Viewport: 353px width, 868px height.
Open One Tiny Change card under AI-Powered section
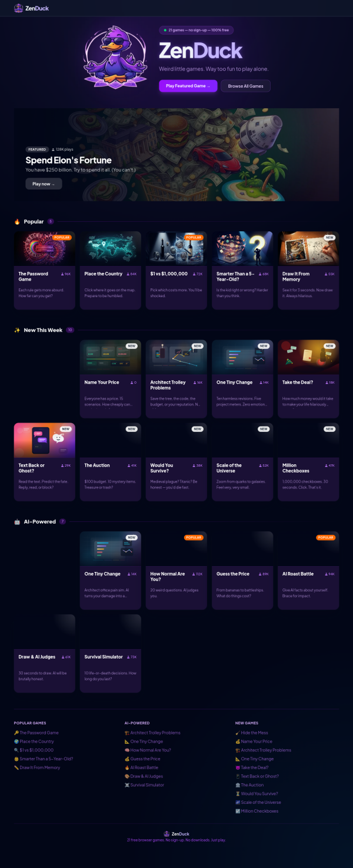coord(111,570)
